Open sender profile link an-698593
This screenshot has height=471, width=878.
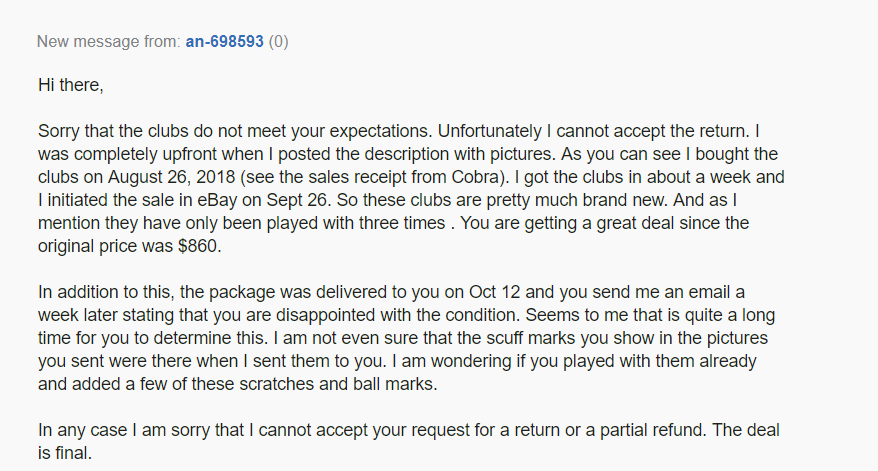pyautogui.click(x=225, y=42)
